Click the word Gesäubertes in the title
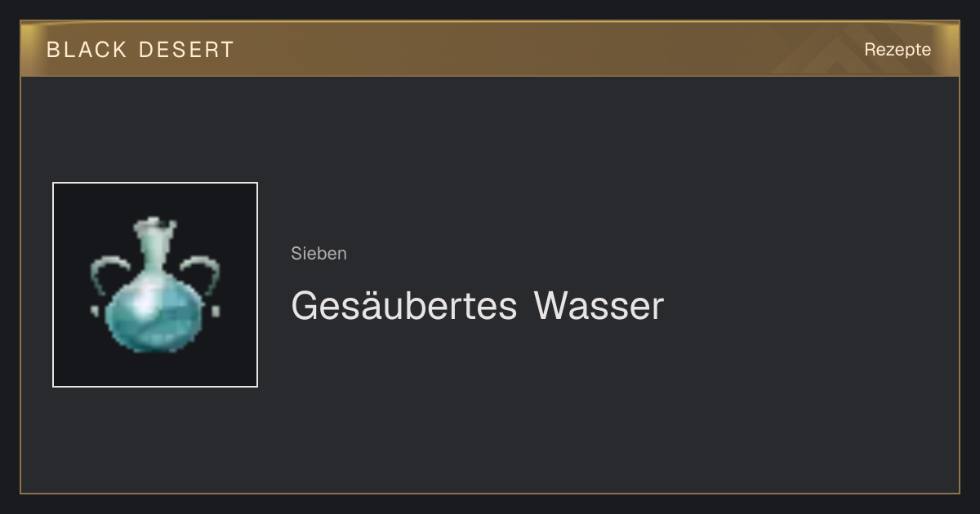 tap(404, 306)
